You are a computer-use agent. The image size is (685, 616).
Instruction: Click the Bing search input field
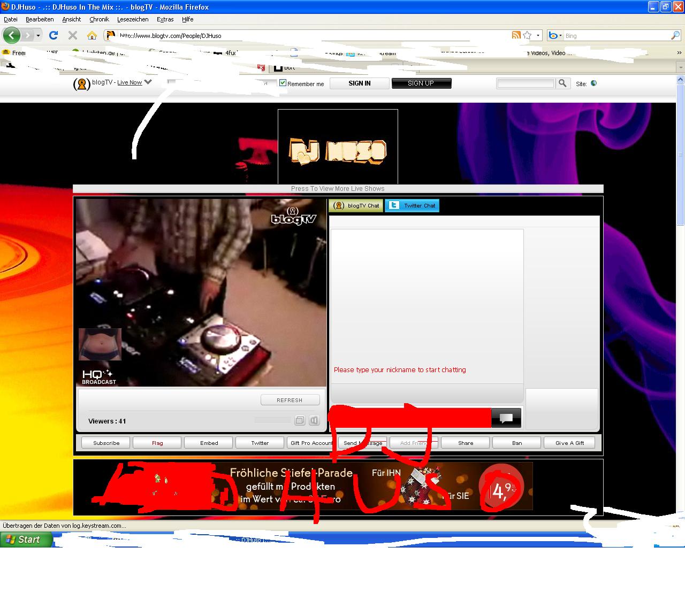616,36
